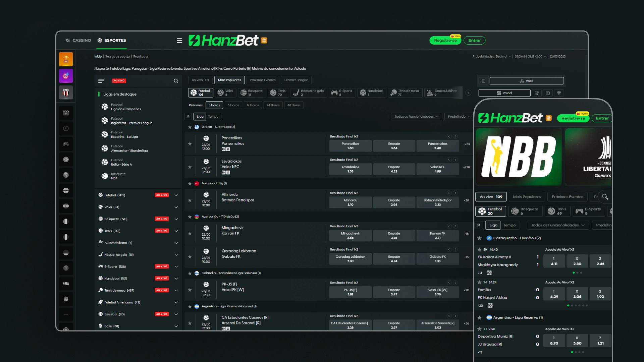Open stats icon under Shakhtyor Karagandy match
Screen dimensions: 644x362
click(489, 273)
